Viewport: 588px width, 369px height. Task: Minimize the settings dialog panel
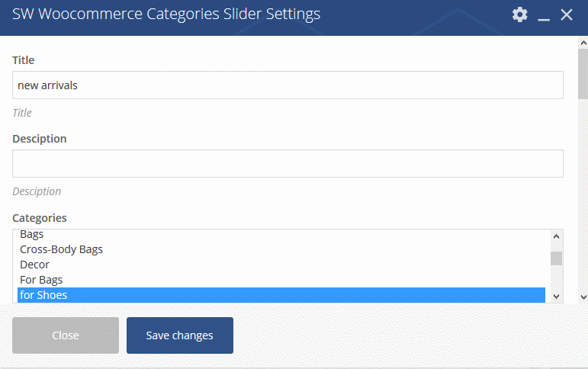tap(544, 16)
